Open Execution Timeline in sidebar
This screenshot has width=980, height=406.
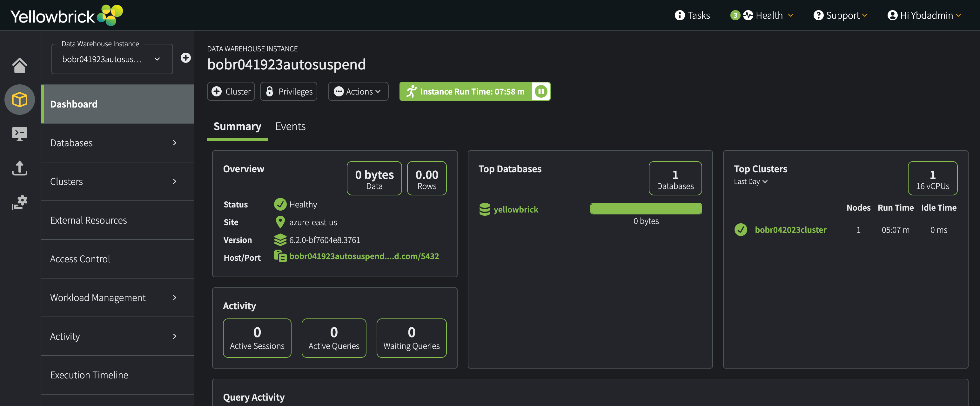(x=117, y=375)
